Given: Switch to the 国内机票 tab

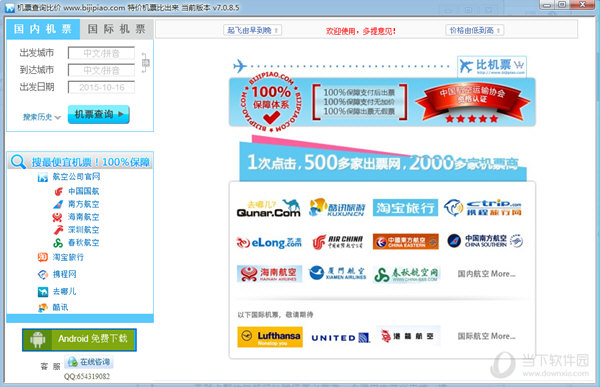Looking at the screenshot, I should pyautogui.click(x=43, y=29).
